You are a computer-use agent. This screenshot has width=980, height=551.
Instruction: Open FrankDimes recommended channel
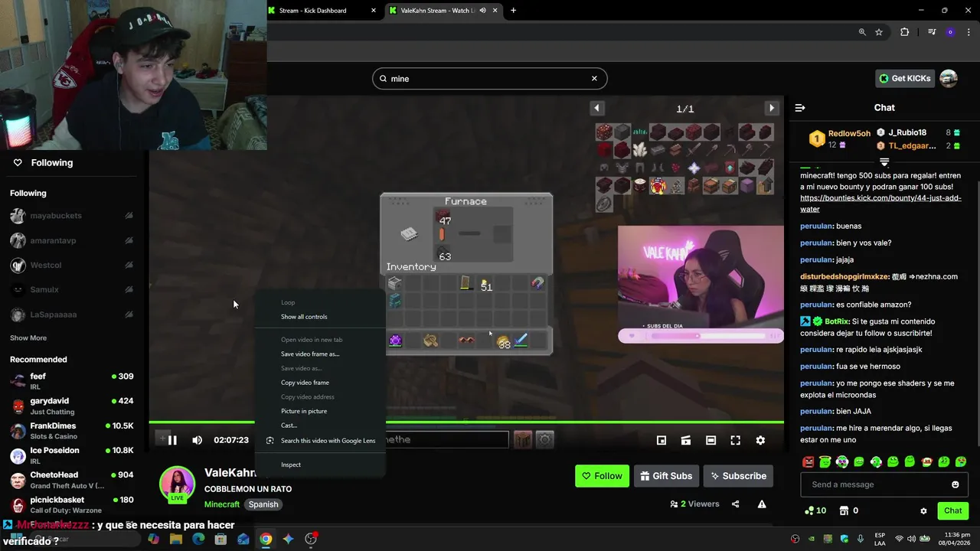coord(73,430)
